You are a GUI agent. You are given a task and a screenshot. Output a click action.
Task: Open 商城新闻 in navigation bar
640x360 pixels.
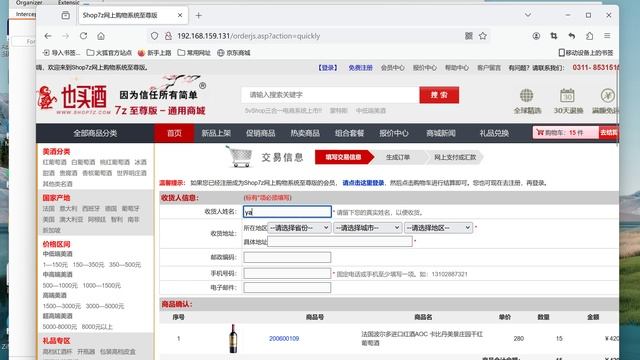[441, 133]
